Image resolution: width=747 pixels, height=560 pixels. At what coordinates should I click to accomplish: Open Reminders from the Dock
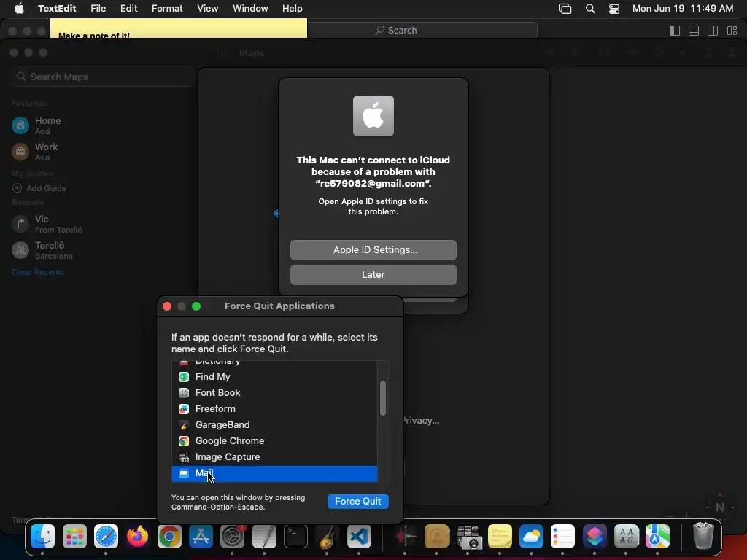pos(562,537)
